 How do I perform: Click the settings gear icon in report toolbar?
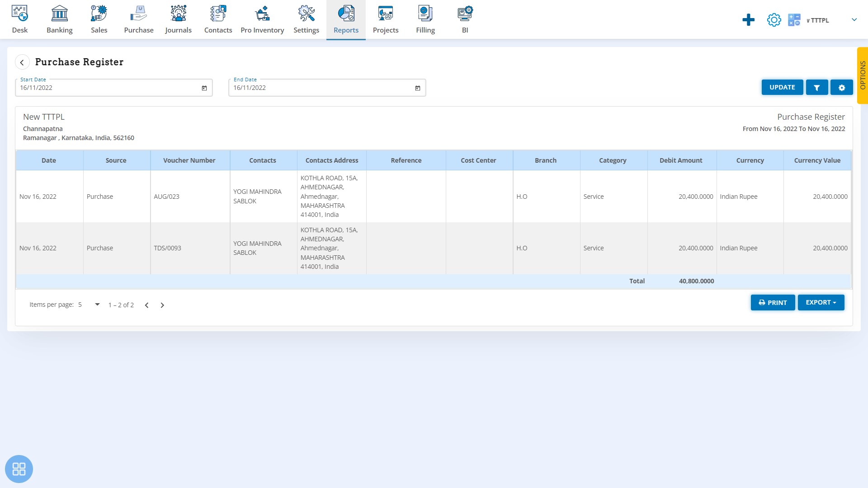[x=841, y=88]
